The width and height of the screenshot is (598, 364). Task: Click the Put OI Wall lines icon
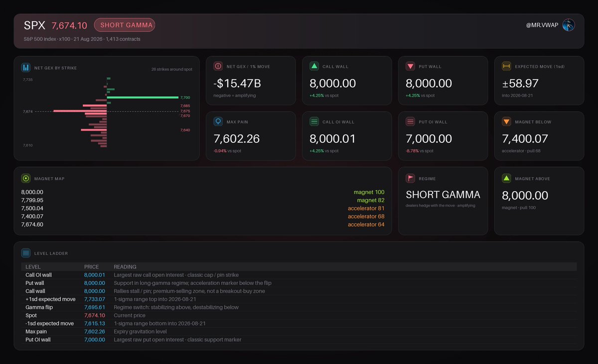pos(410,121)
